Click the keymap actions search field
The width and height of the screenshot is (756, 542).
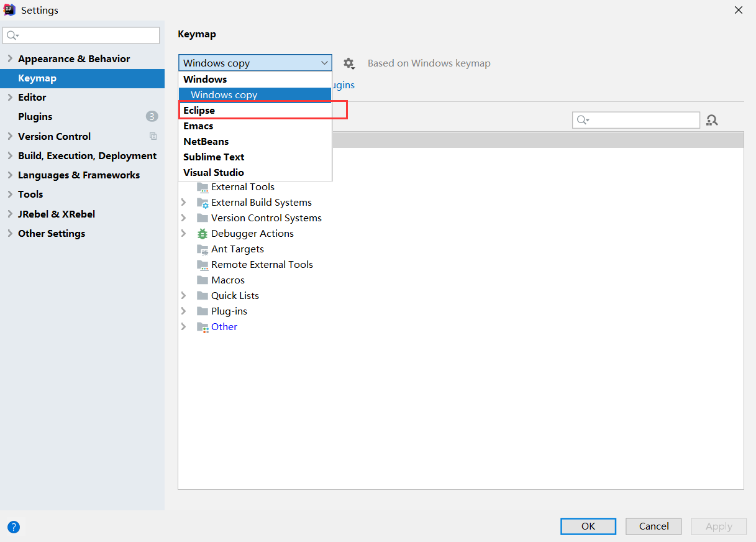point(636,120)
